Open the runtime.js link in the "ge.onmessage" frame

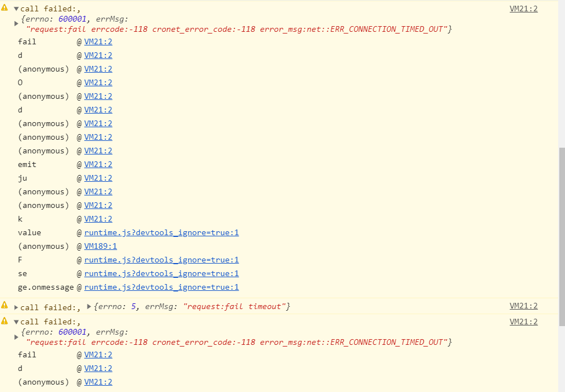point(161,287)
